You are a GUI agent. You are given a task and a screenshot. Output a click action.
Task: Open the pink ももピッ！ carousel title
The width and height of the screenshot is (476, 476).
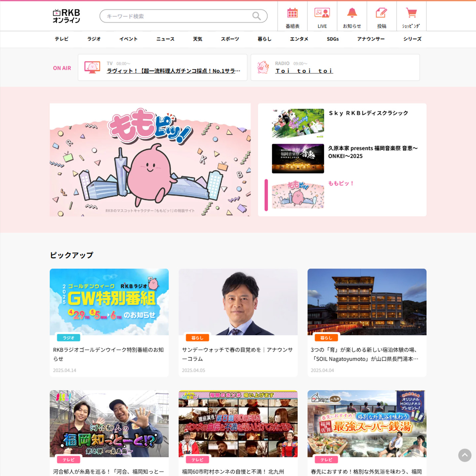pyautogui.click(x=341, y=183)
